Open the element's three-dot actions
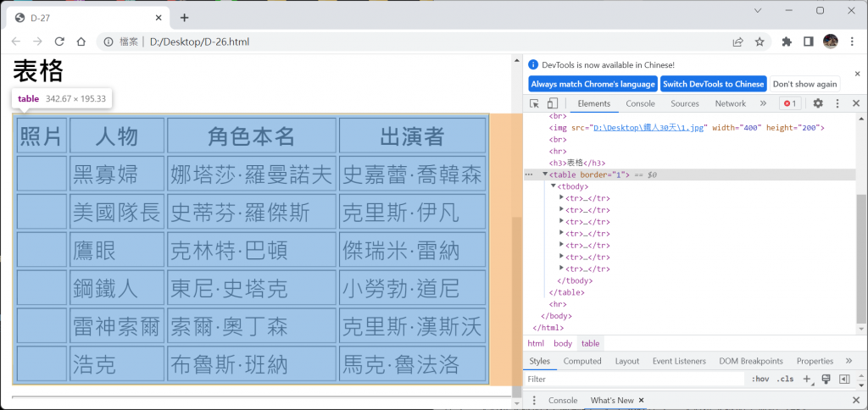The height and width of the screenshot is (410, 868). [529, 175]
